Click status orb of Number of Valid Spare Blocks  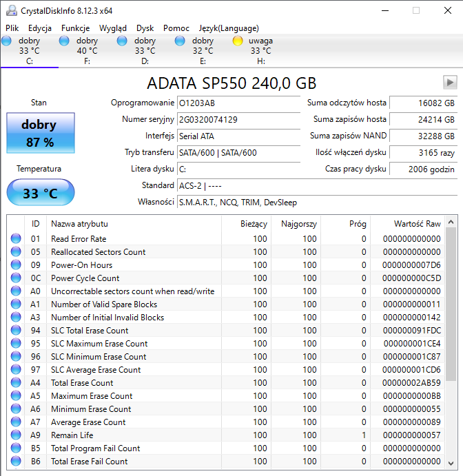(x=16, y=304)
